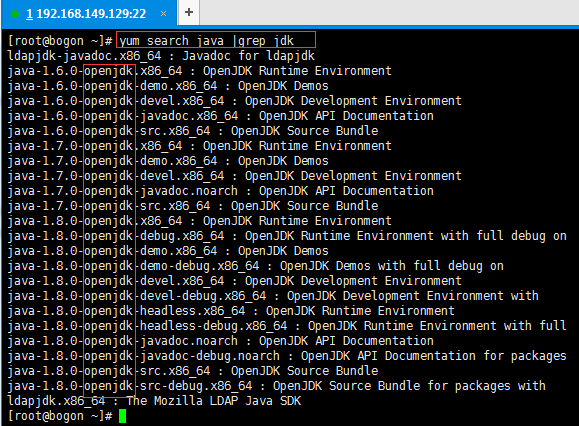The width and height of the screenshot is (579, 426).
Task: Click the java-1.6.0-openjdk-devel.x86_64 line
Action: [x=234, y=101]
